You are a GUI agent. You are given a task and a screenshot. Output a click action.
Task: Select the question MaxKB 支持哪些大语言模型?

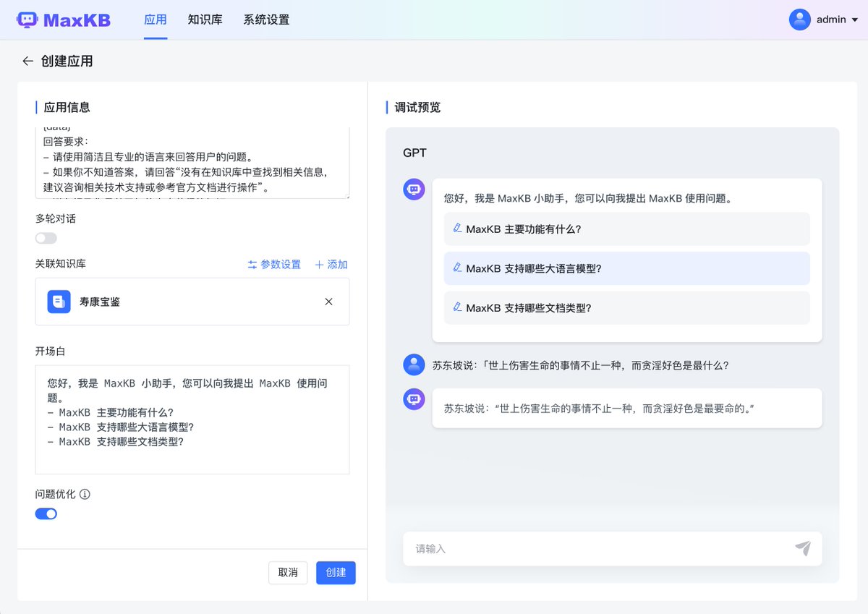627,268
